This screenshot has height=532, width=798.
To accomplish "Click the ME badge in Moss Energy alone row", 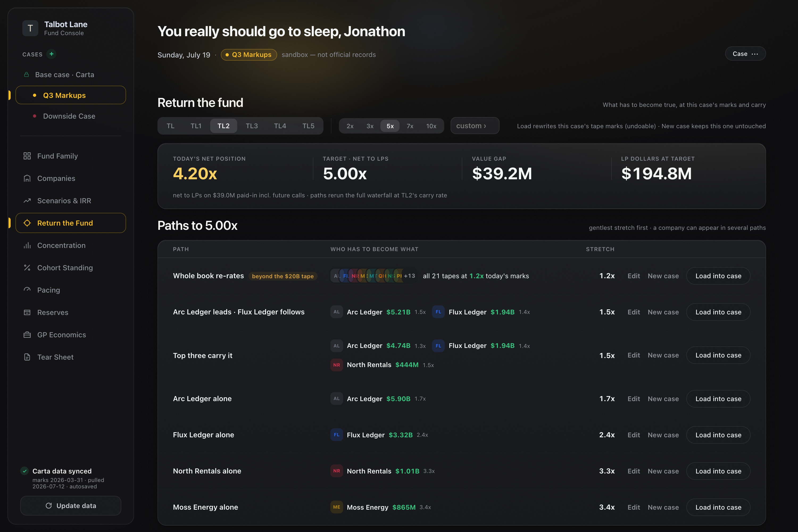I will coord(336,507).
